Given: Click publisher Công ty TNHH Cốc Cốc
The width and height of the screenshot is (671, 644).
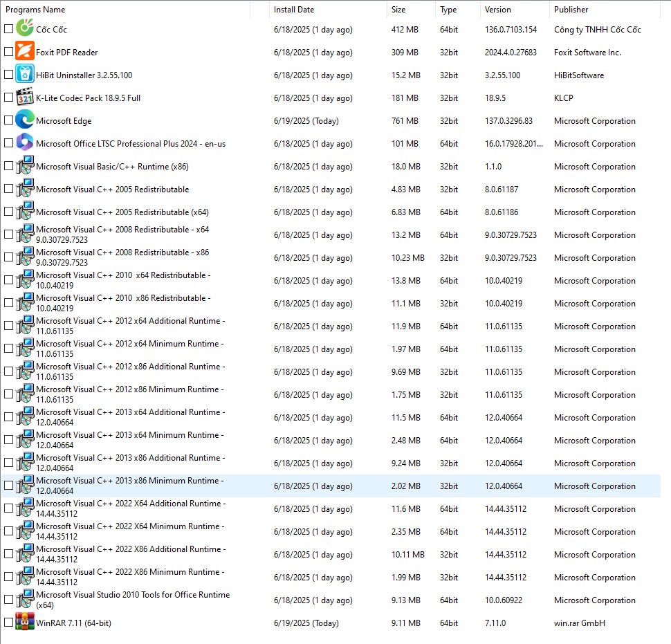Looking at the screenshot, I should [x=598, y=30].
